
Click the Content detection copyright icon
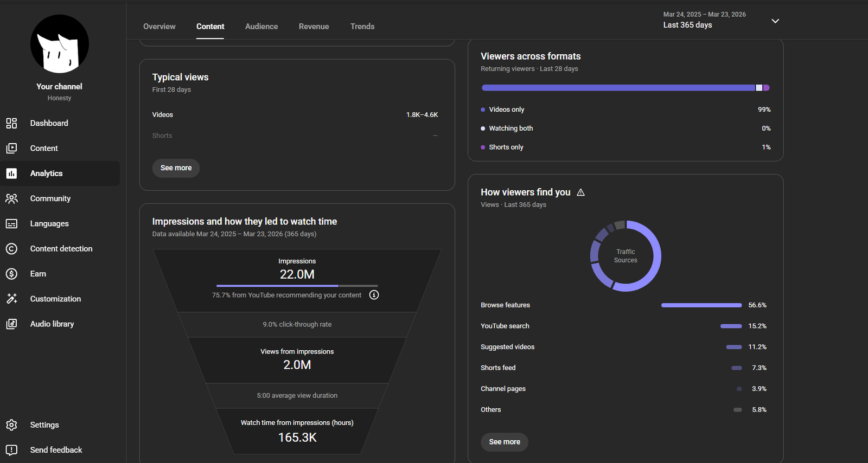(x=11, y=249)
